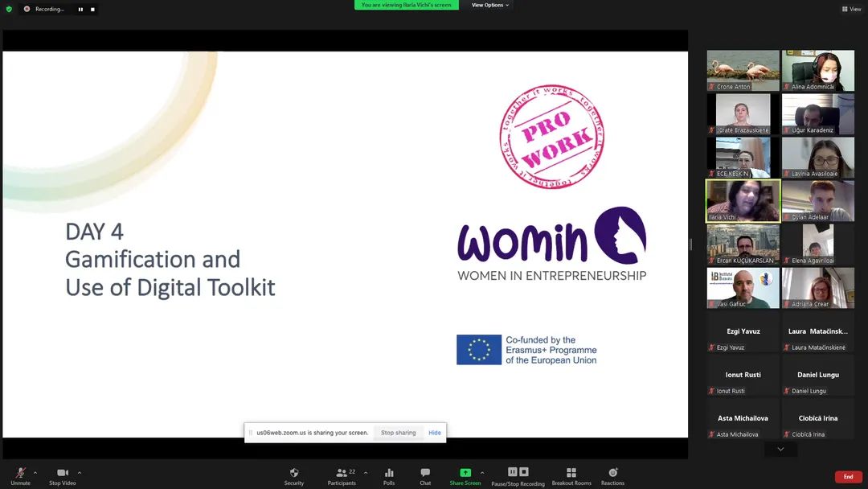Select Uğur Karadeniz's video tile
Image resolution: width=868 pixels, height=489 pixels.
[818, 114]
